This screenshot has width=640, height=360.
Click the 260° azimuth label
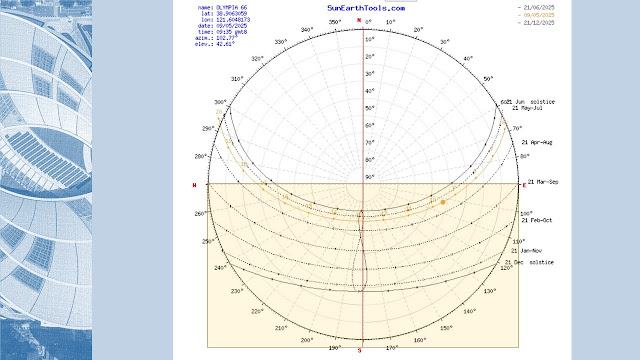pos(201,213)
